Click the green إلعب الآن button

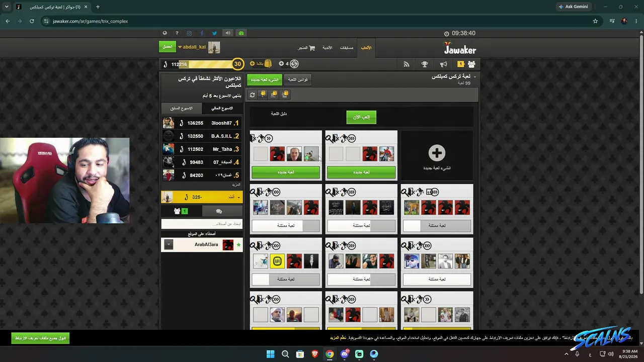pyautogui.click(x=361, y=117)
